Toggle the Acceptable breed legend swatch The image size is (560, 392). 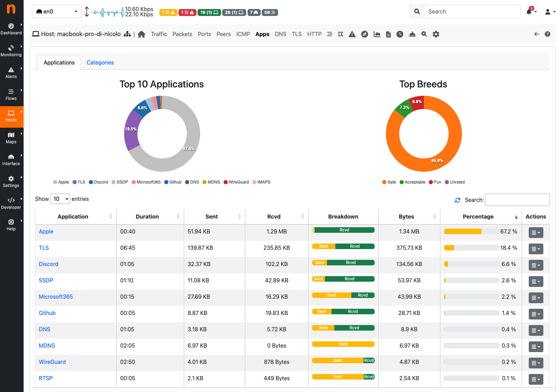coord(402,182)
